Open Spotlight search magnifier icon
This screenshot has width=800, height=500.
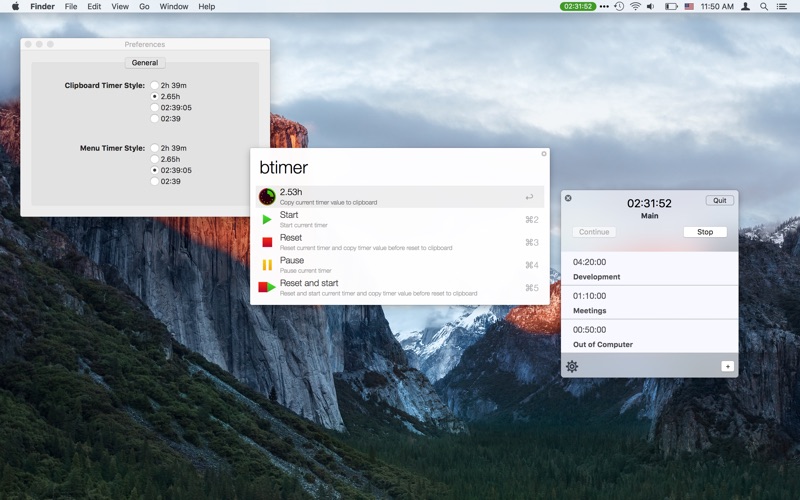pyautogui.click(x=764, y=7)
